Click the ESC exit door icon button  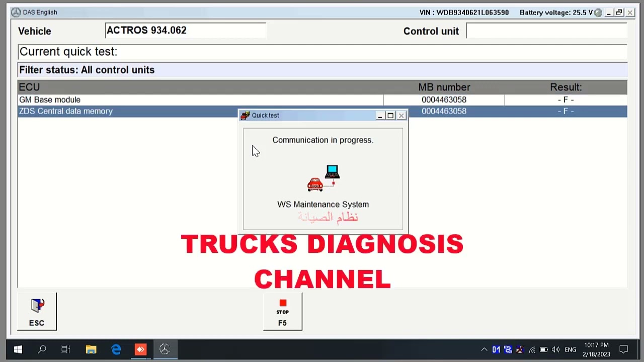[x=37, y=311]
